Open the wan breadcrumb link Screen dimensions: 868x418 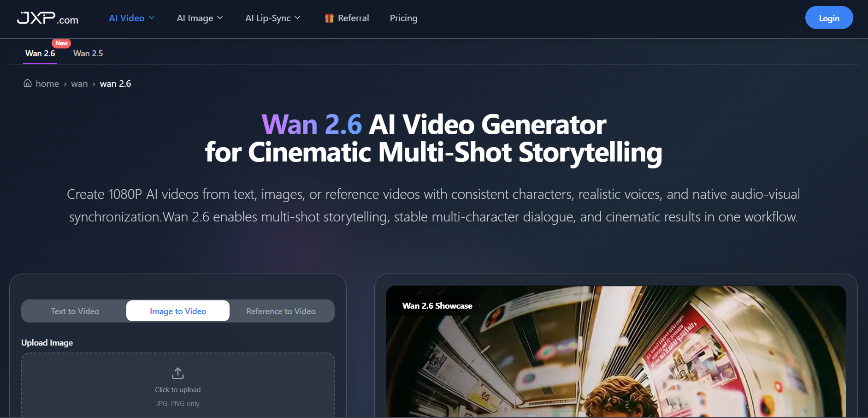[79, 84]
